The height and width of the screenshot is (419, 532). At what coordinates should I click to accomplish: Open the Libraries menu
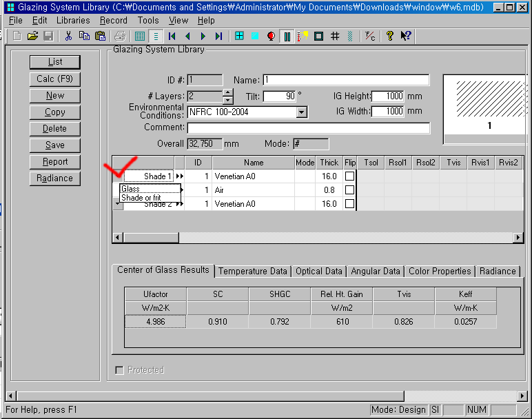[73, 21]
